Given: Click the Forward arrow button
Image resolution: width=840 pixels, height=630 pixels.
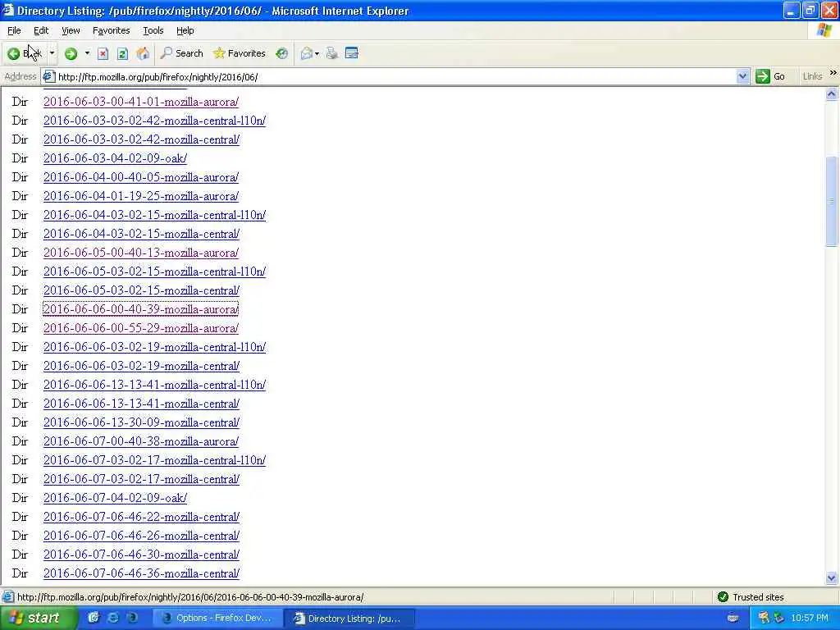Looking at the screenshot, I should coord(71,53).
